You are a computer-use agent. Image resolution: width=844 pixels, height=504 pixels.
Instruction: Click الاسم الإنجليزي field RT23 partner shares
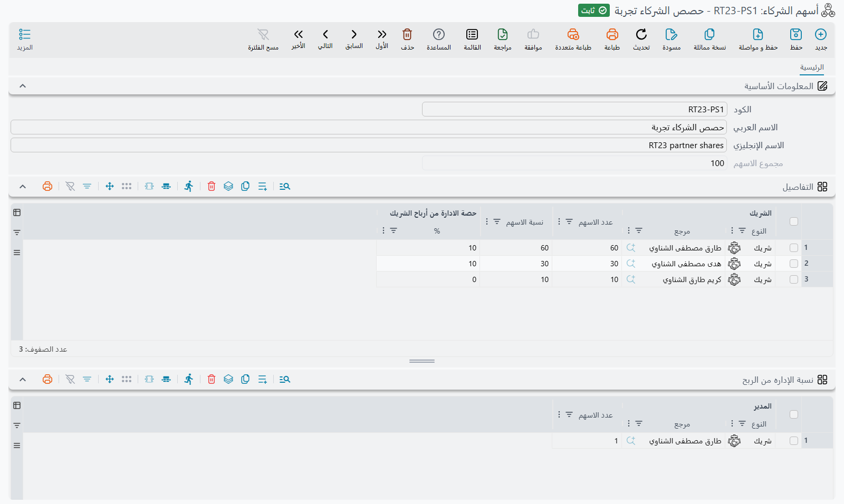[369, 145]
